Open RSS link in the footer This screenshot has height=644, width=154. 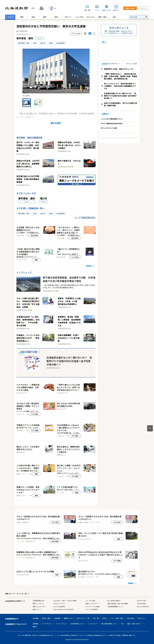click(122, 623)
